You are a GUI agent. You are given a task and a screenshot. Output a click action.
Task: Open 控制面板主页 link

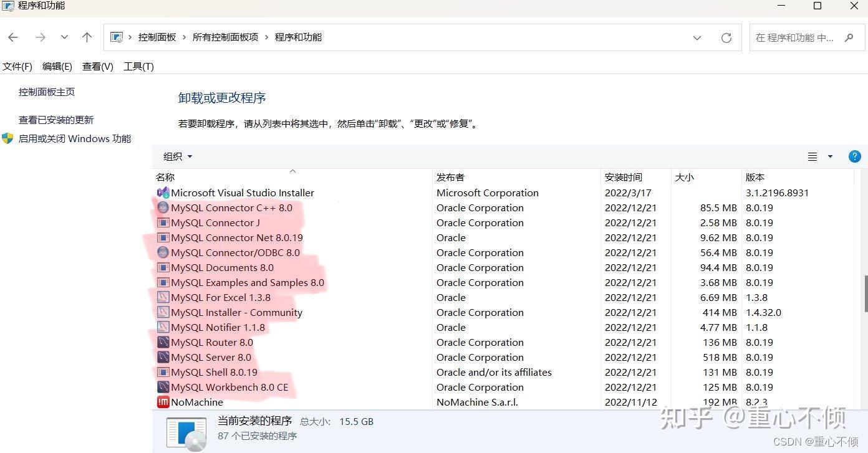46,91
